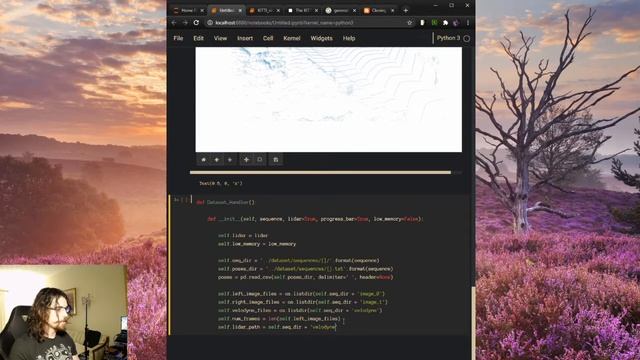
Task: Open the Extensions puzzle-piece menu
Action: [445, 23]
